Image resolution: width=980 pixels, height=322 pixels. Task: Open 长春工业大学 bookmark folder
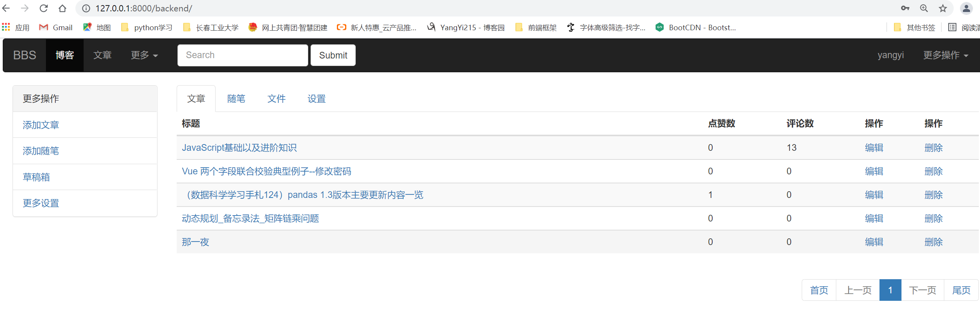[211, 27]
